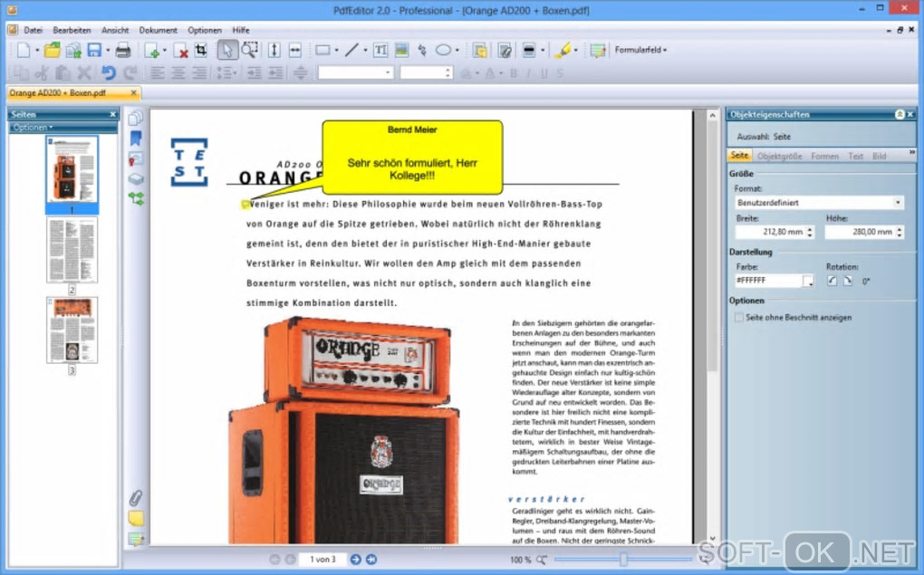Image resolution: width=924 pixels, height=575 pixels.
Task: Open the Bearbeiten menu
Action: pos(72,30)
